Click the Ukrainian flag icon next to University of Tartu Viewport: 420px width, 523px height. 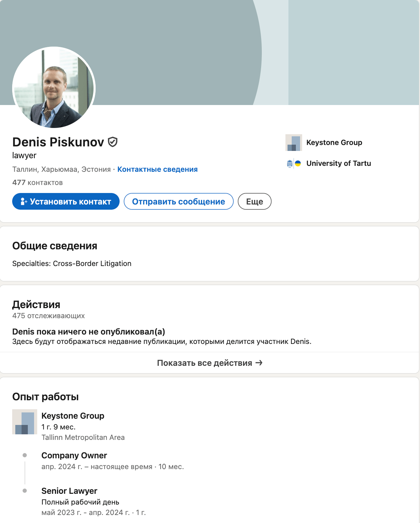(x=299, y=163)
